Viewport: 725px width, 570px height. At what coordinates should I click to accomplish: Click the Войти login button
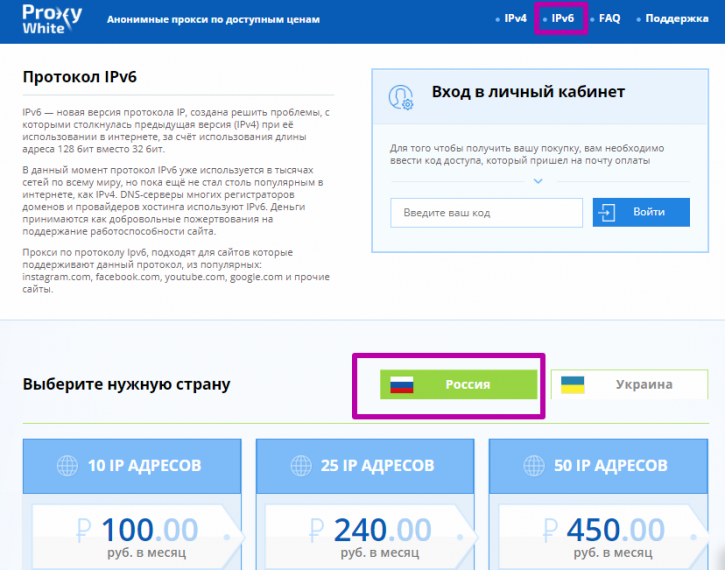point(641,212)
